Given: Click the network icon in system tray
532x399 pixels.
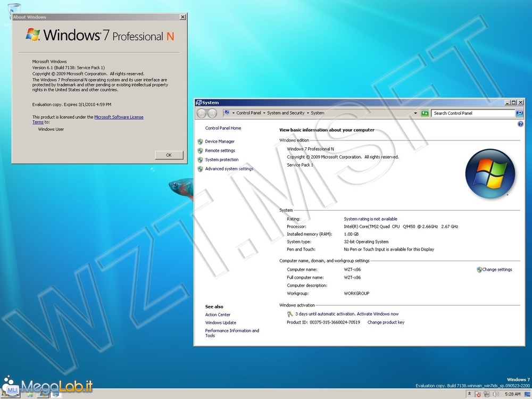Looking at the screenshot, I should 487,394.
